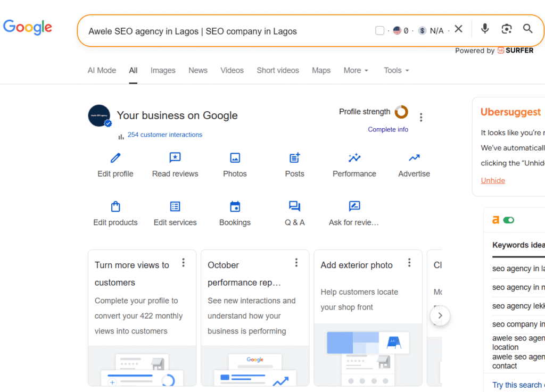Switch to the Images tab
Viewport: 545px width, 392px height.
tap(163, 70)
